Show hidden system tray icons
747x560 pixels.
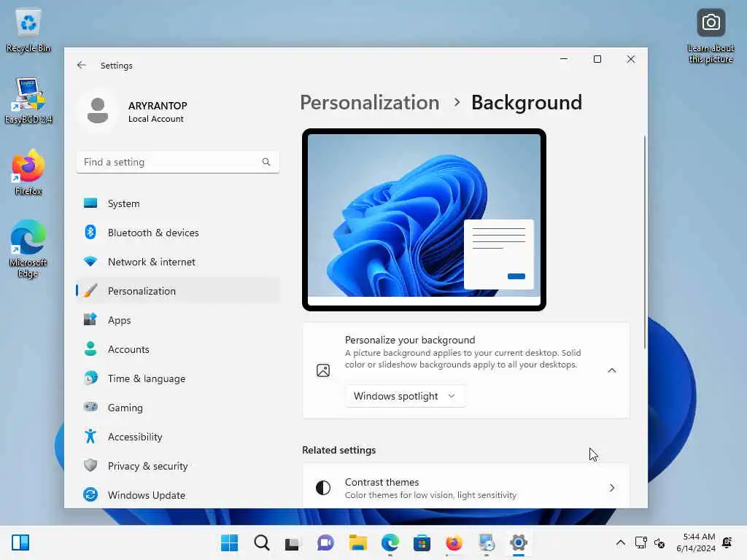click(x=620, y=542)
